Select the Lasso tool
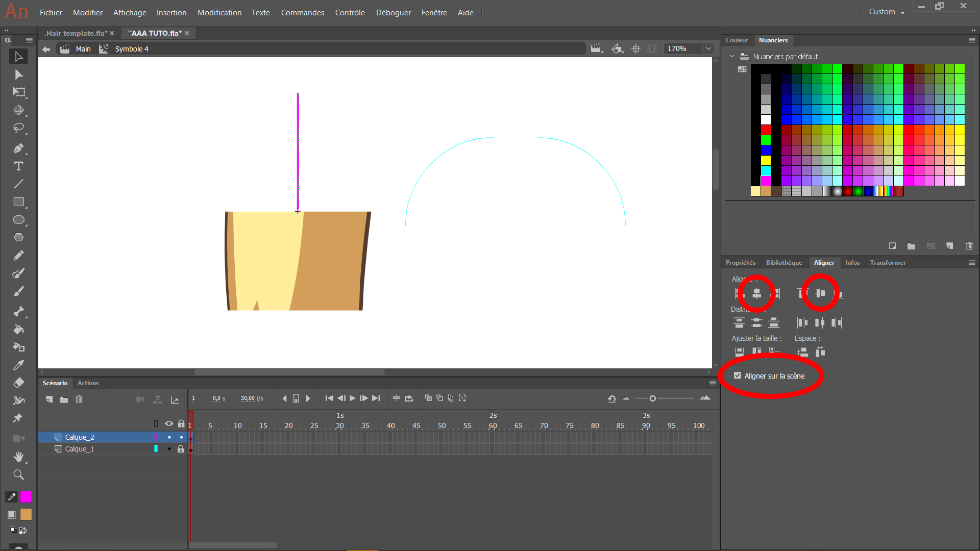 (x=18, y=128)
